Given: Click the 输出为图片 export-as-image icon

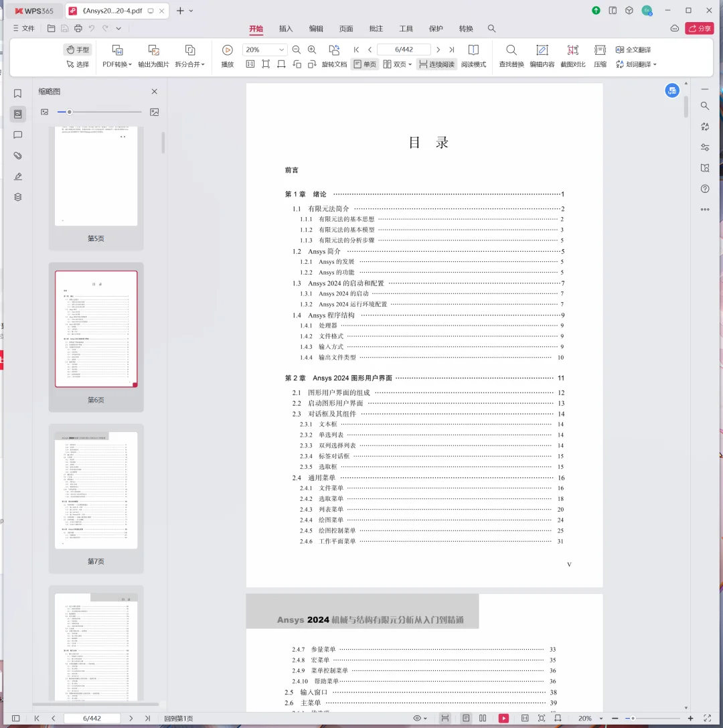Looking at the screenshot, I should point(153,50).
